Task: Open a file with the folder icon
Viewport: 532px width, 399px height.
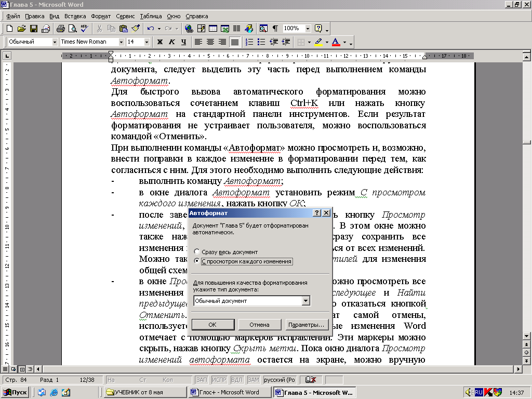Action: [x=21, y=29]
